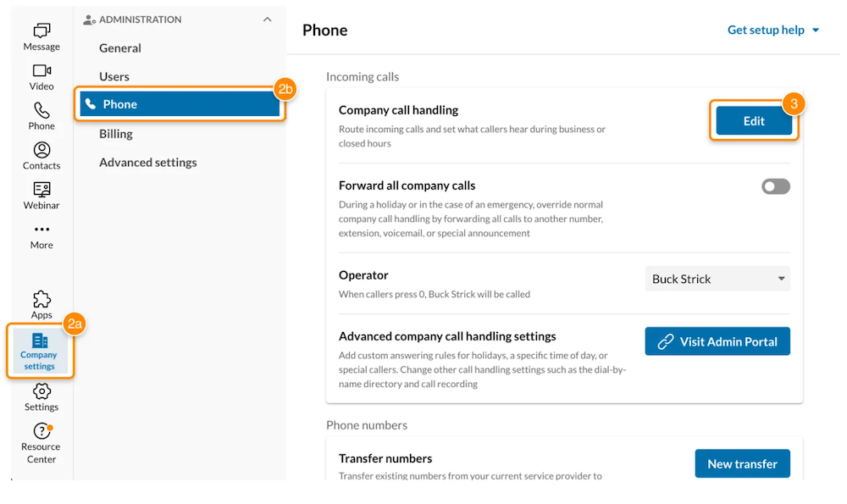Open the Phone handset sidebar icon
Image resolution: width=847 pixels, height=504 pixels.
[x=42, y=111]
